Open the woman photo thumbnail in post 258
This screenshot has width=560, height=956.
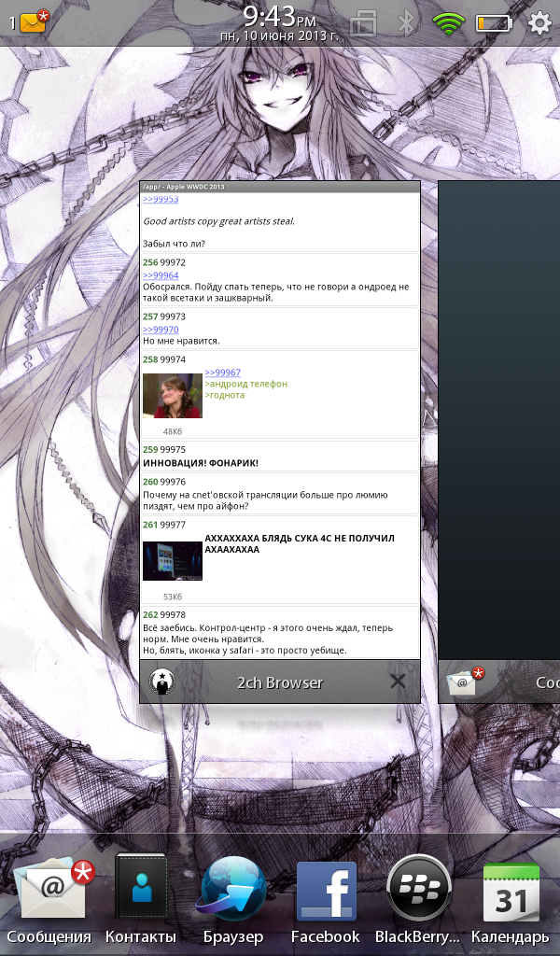173,396
